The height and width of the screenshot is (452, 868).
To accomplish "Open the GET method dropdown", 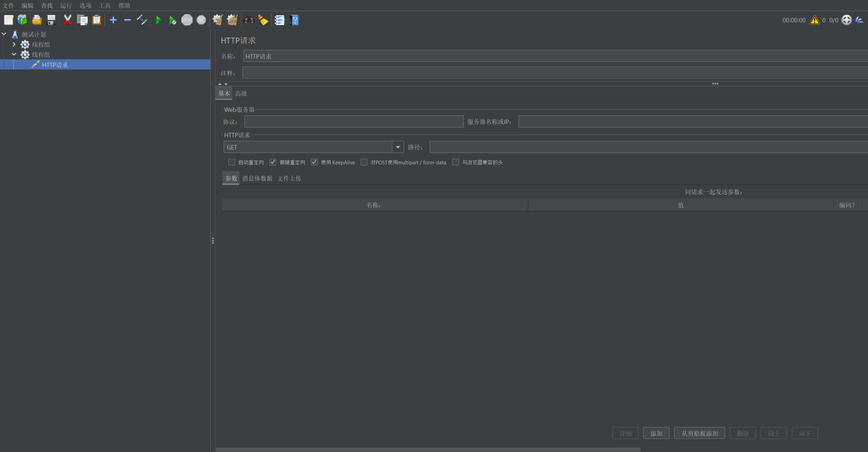I will (x=398, y=147).
